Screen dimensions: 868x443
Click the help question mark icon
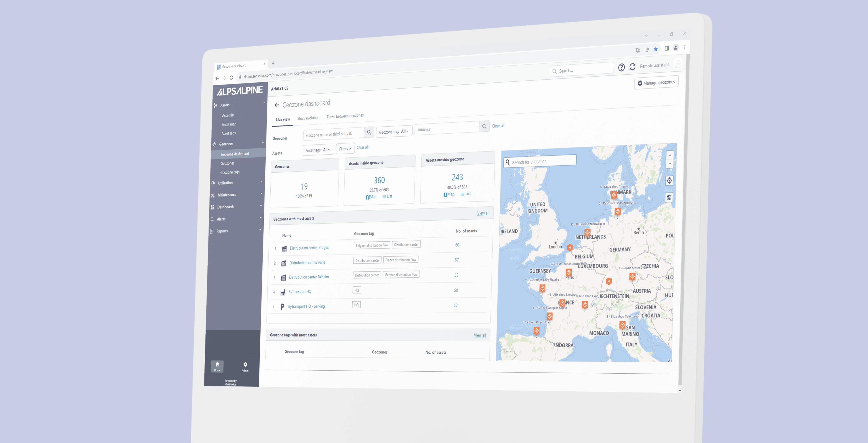(x=621, y=67)
